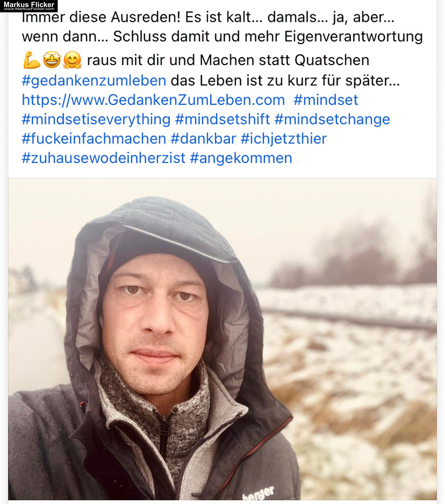The width and height of the screenshot is (445, 504).
Task: Click the hugging face emoji
Action: point(72,60)
